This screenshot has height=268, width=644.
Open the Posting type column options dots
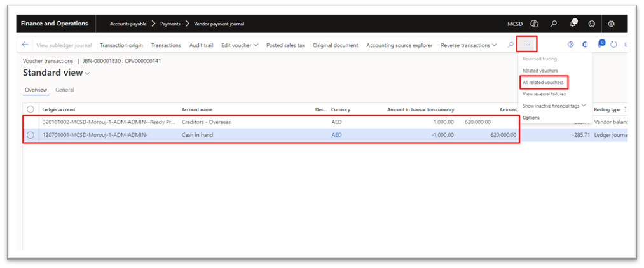tap(625, 109)
